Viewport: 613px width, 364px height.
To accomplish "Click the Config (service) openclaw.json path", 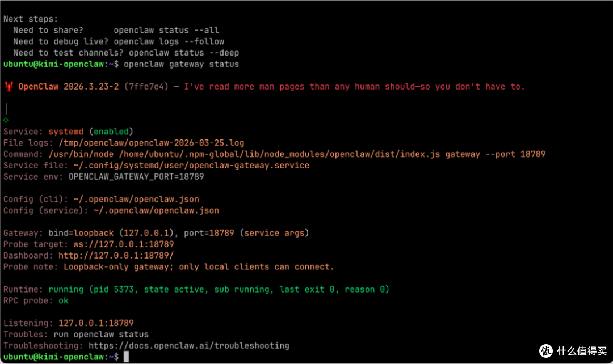I will pyautogui.click(x=157, y=210).
